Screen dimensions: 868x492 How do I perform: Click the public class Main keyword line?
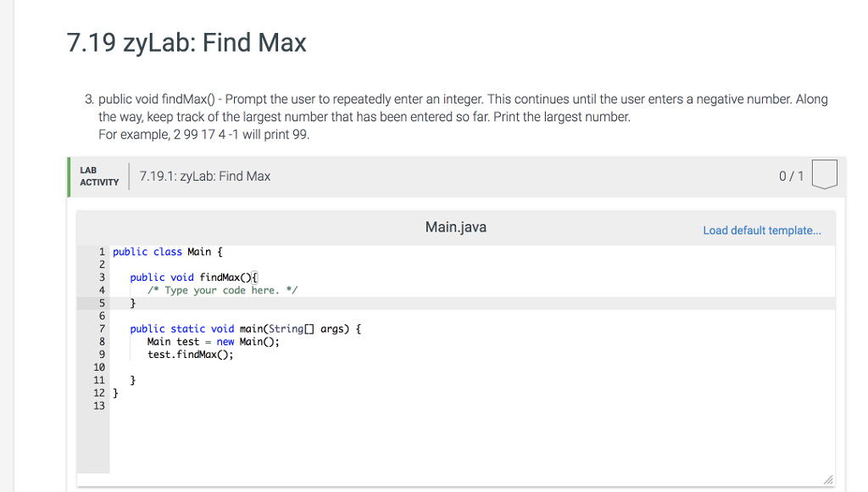coord(167,251)
